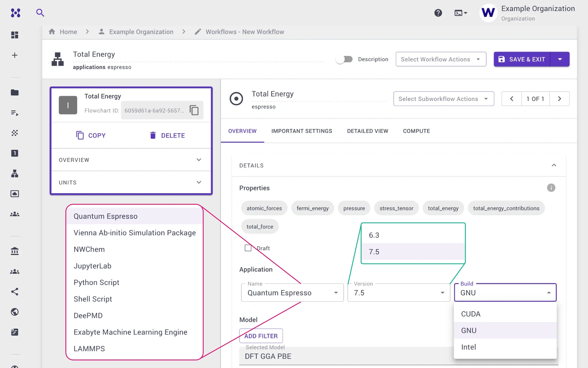588x368 pixels.
Task: Switch to DETAILED VIEW tab
Action: coord(367,131)
